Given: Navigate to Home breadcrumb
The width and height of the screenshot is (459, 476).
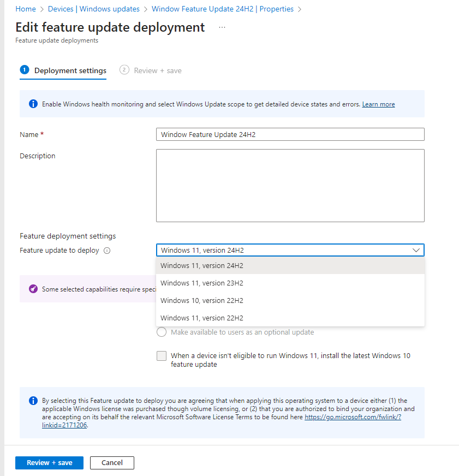Looking at the screenshot, I should (x=26, y=9).
